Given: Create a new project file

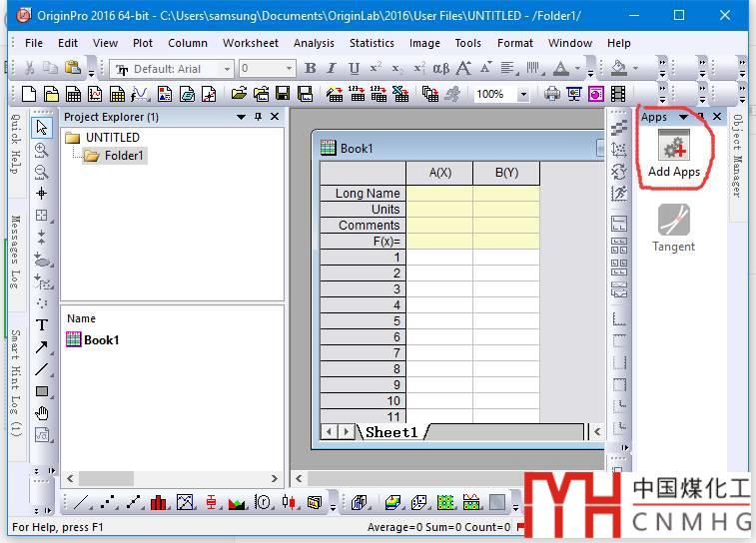Looking at the screenshot, I should [x=28, y=94].
